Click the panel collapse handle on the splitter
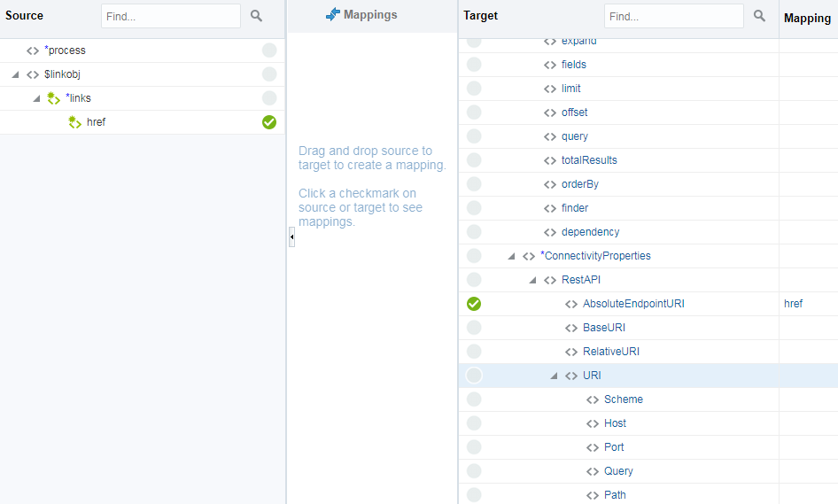This screenshot has height=504, width=838. (291, 236)
